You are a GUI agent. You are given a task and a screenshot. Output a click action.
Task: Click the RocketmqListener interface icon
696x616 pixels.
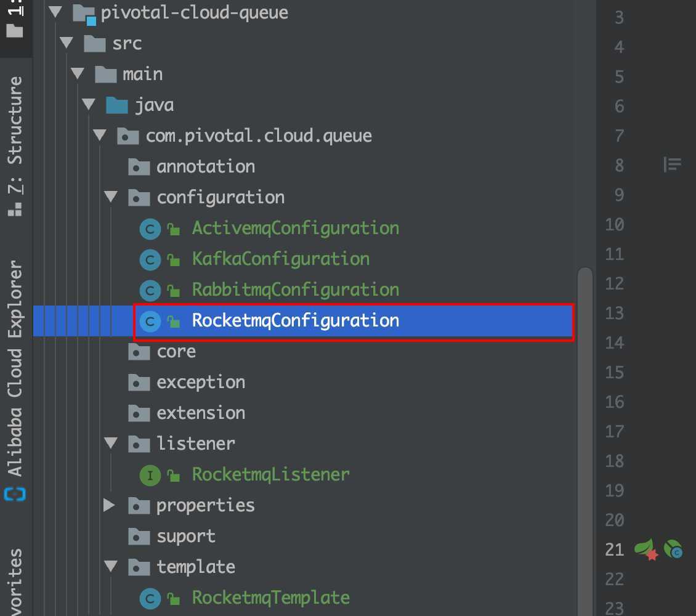click(x=150, y=475)
